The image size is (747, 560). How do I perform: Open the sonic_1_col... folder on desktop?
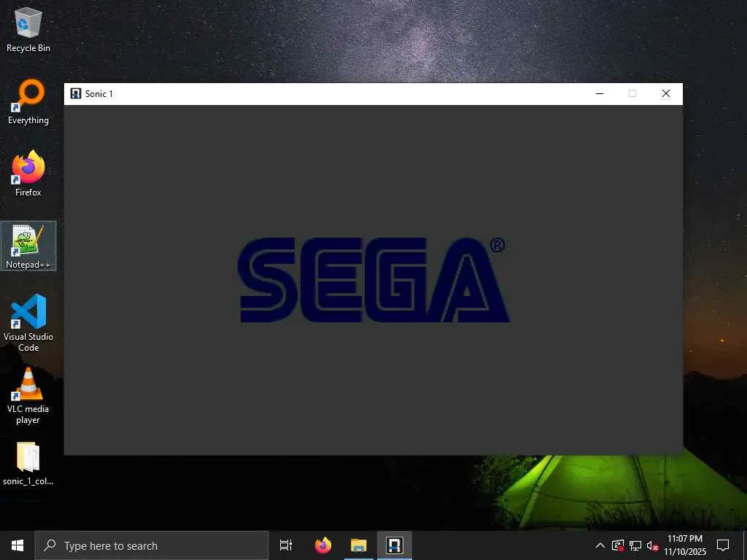click(x=28, y=464)
